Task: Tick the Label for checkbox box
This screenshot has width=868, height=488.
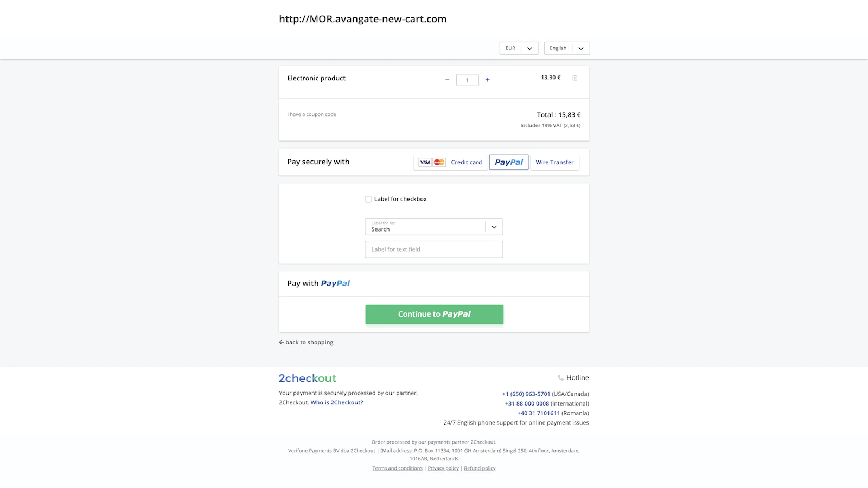Action: [x=368, y=199]
